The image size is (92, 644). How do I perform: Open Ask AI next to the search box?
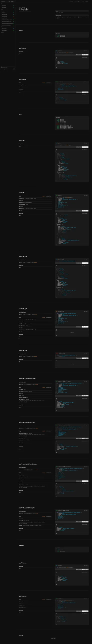tap(13, 2)
